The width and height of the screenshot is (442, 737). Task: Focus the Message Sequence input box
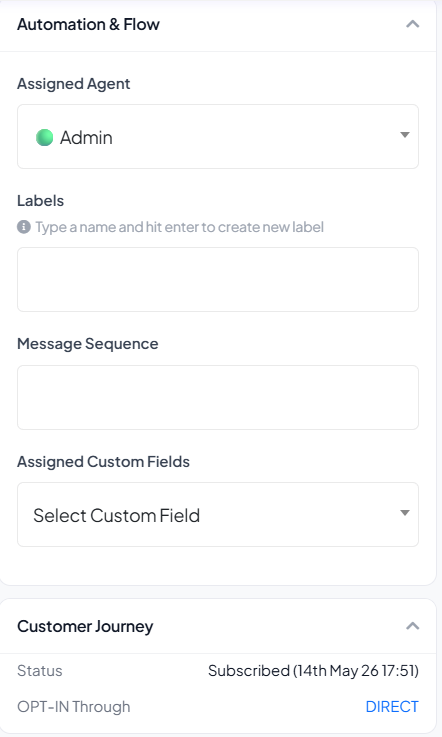tap(218, 397)
